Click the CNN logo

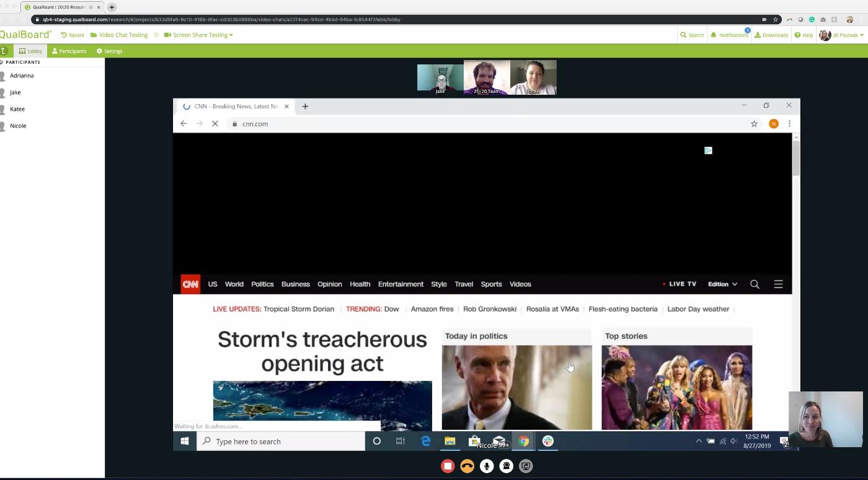click(190, 284)
